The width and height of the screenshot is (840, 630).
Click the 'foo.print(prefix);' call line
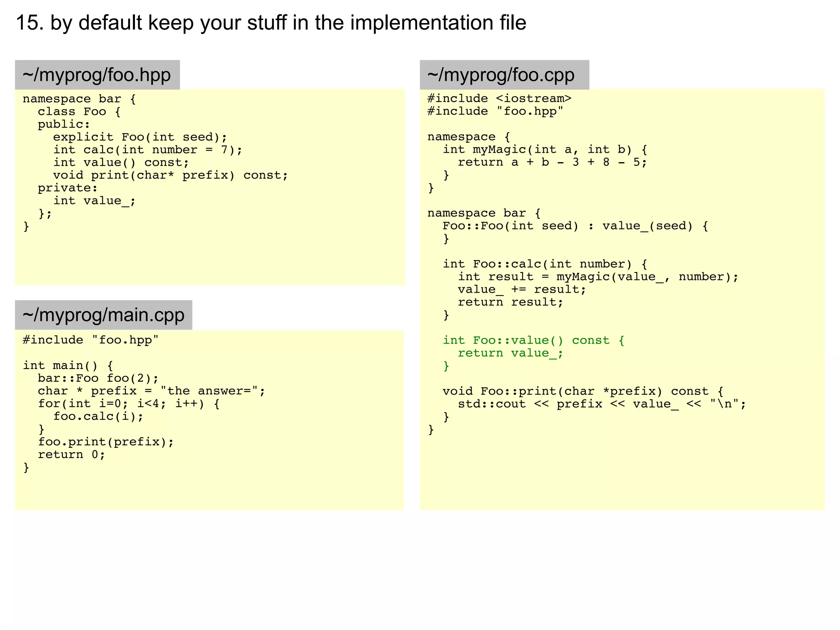106,442
